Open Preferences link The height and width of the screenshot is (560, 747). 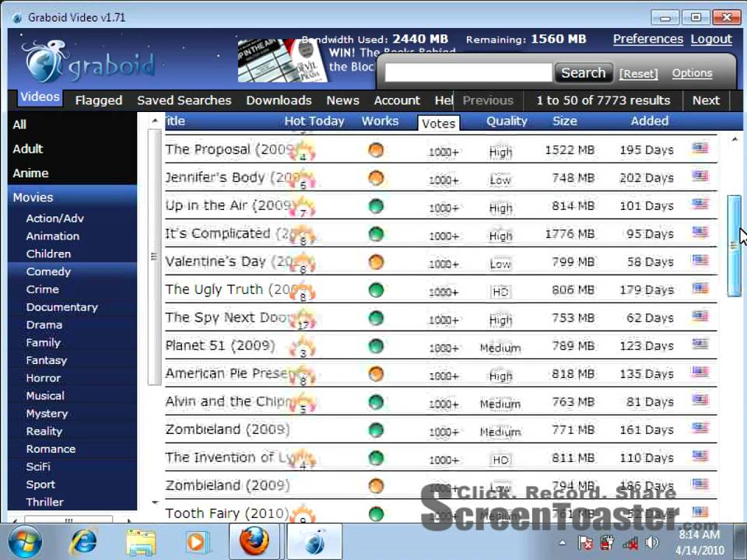[x=648, y=39]
